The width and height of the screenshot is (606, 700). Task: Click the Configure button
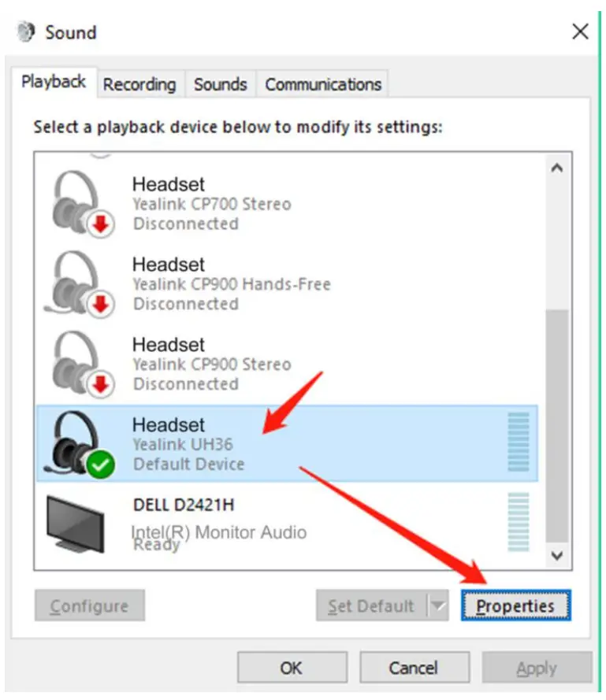click(x=89, y=606)
